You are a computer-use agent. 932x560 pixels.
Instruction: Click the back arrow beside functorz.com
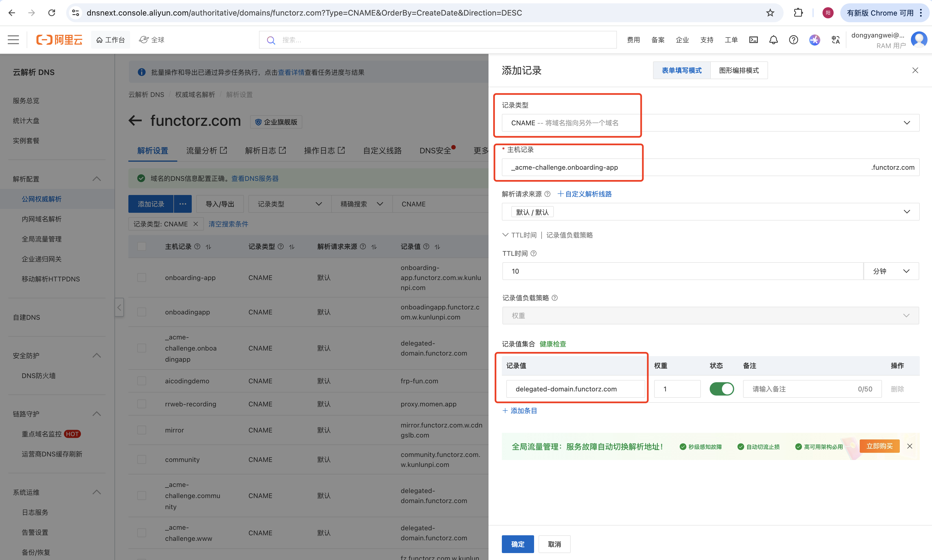pyautogui.click(x=135, y=121)
